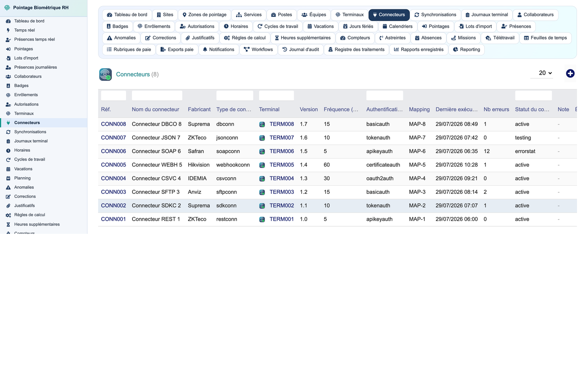
Task: Click the Type de connecteur filter field
Action: pyautogui.click(x=235, y=96)
